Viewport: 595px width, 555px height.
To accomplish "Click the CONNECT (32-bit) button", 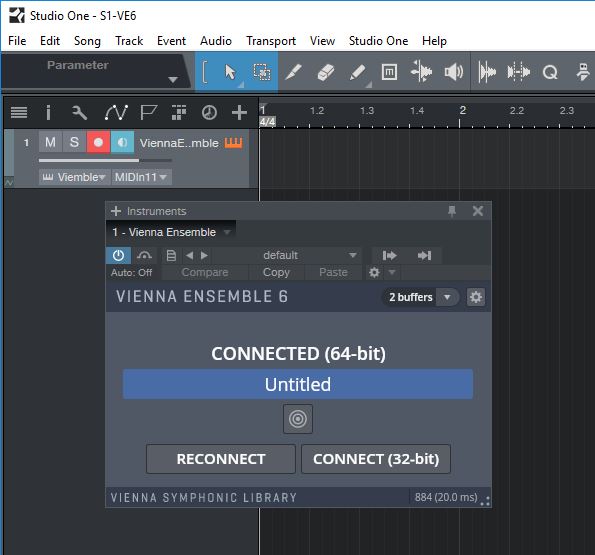I will pyautogui.click(x=376, y=459).
